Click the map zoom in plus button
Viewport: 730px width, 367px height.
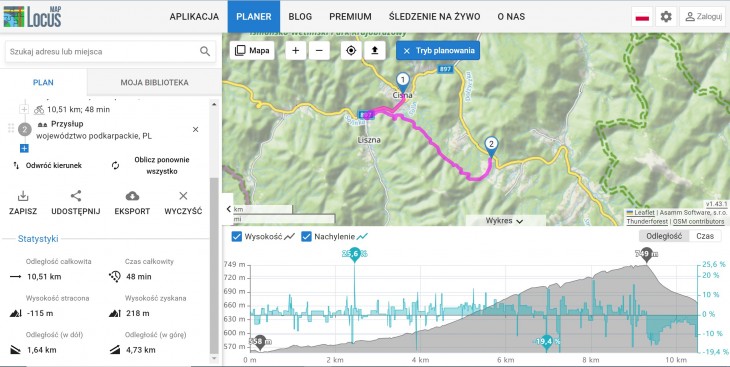click(296, 51)
